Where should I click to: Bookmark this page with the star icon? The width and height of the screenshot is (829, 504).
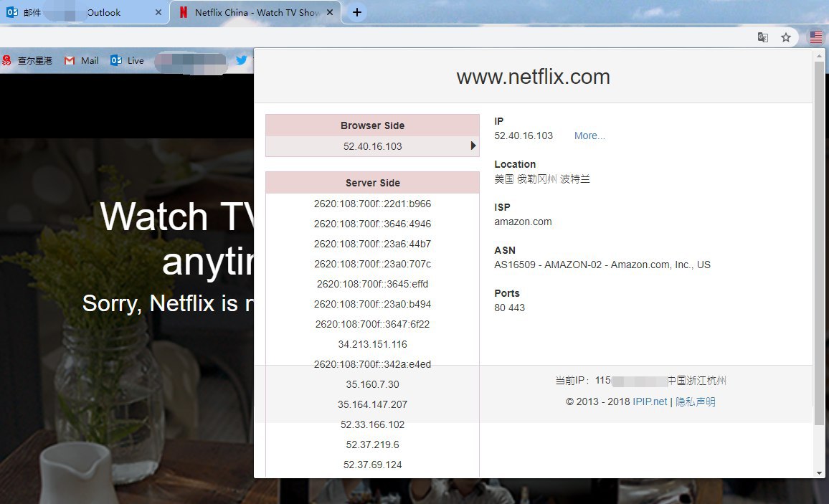786,37
